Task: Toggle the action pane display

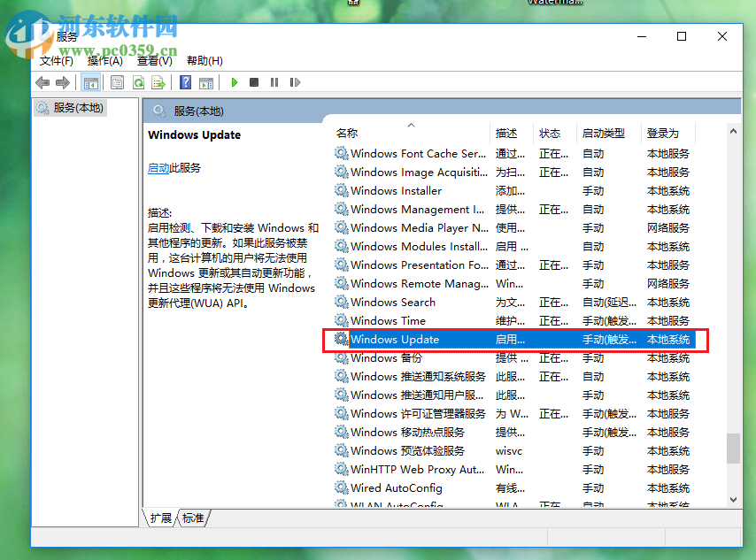Action: (x=205, y=81)
